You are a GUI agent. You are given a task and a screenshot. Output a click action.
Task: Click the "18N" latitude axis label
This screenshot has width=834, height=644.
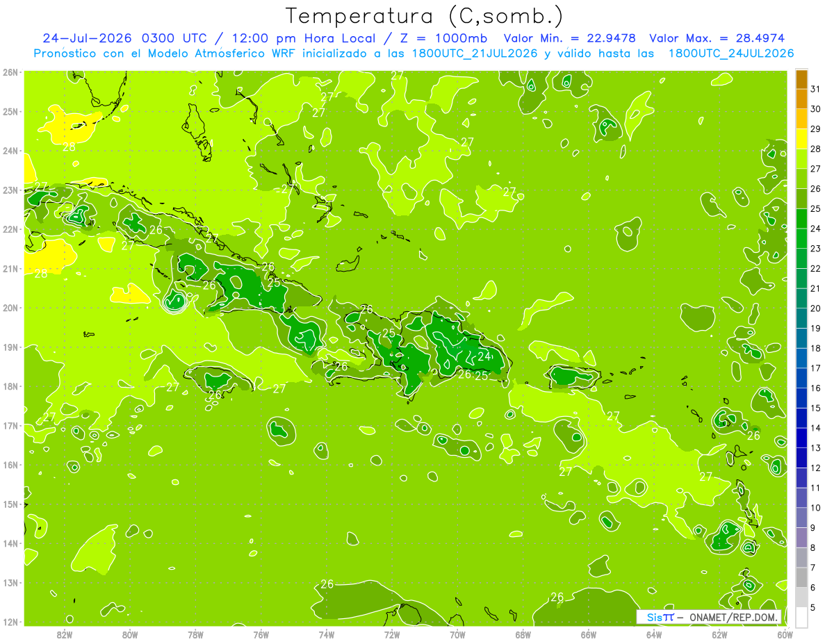point(10,386)
